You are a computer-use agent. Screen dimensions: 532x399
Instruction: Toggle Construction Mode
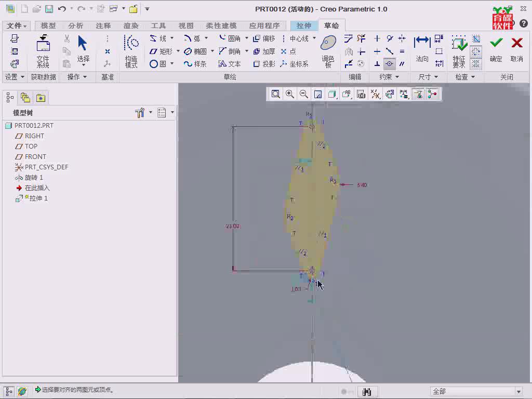[x=131, y=51]
